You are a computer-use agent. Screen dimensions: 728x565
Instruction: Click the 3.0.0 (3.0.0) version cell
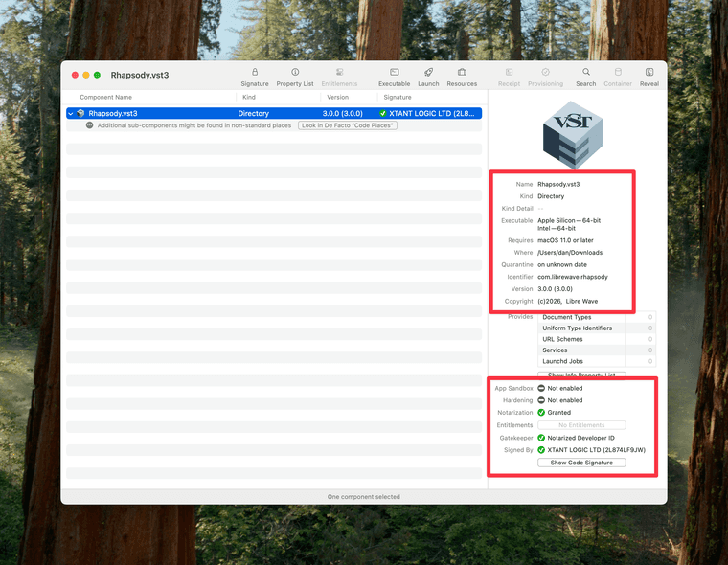(343, 113)
